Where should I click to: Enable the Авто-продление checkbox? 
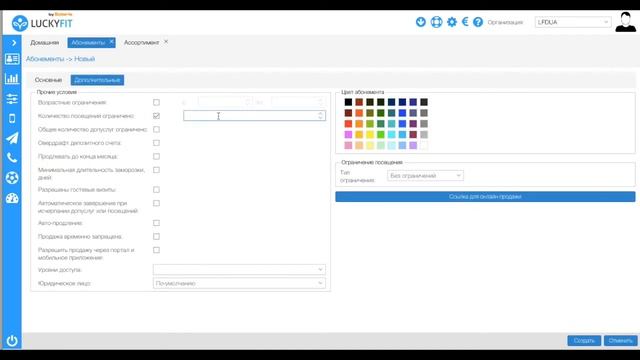click(x=156, y=223)
